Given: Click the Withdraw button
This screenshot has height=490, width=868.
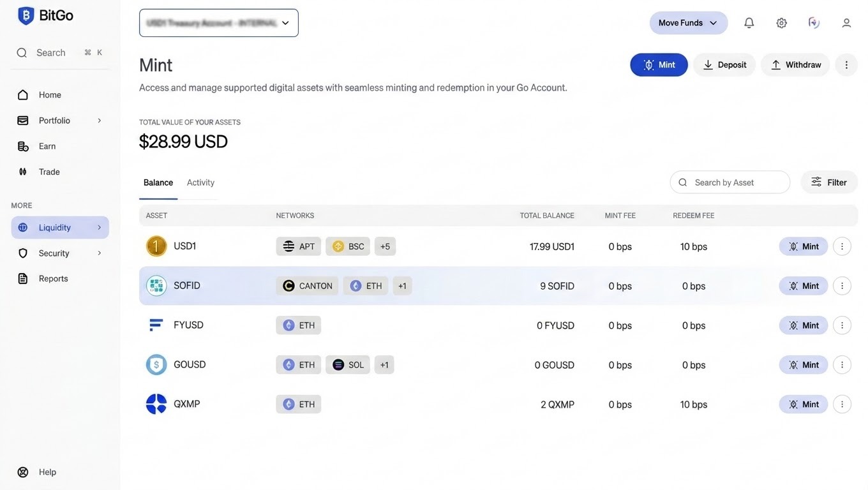Looking at the screenshot, I should 795,65.
